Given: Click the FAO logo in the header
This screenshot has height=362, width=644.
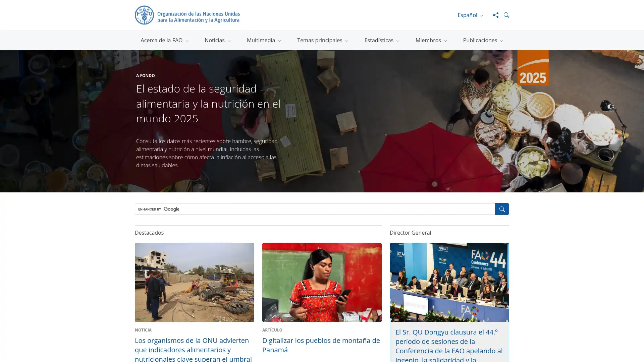Looking at the screenshot, I should (x=187, y=15).
